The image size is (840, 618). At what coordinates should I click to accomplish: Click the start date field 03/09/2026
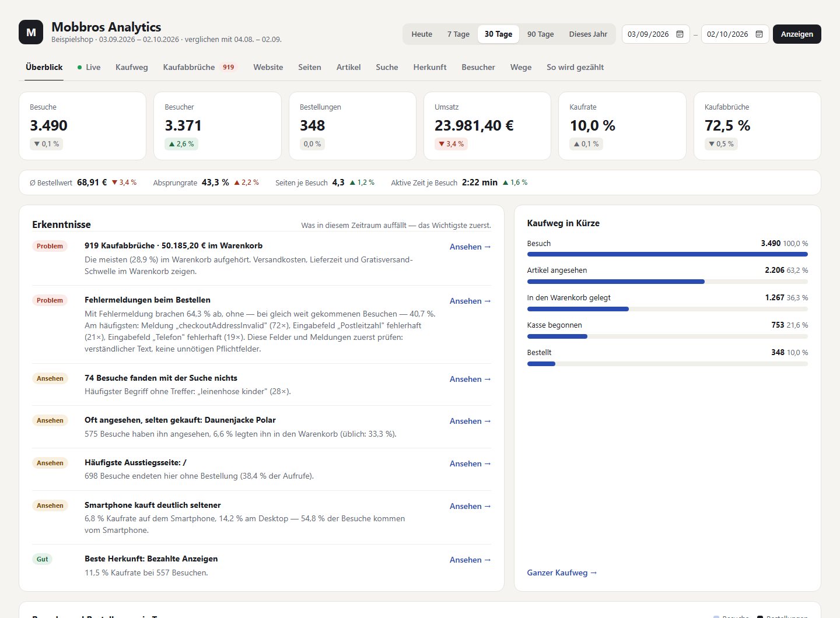coord(656,34)
